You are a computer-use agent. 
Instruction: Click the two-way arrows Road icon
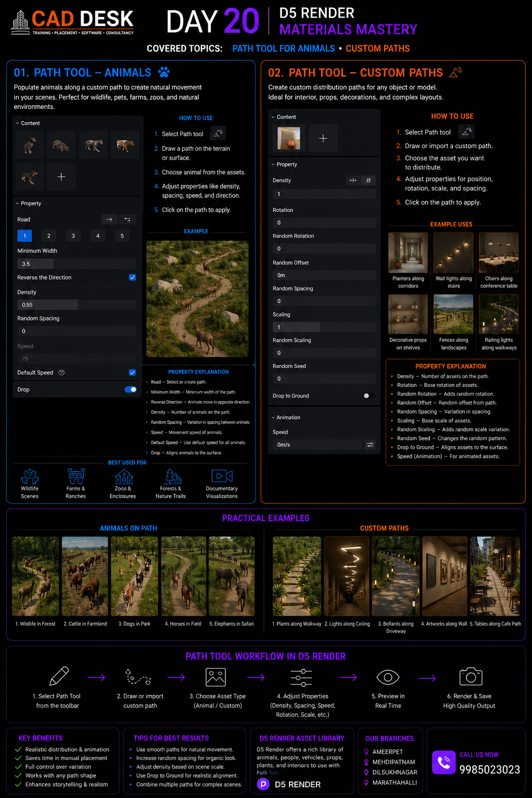[x=127, y=220]
